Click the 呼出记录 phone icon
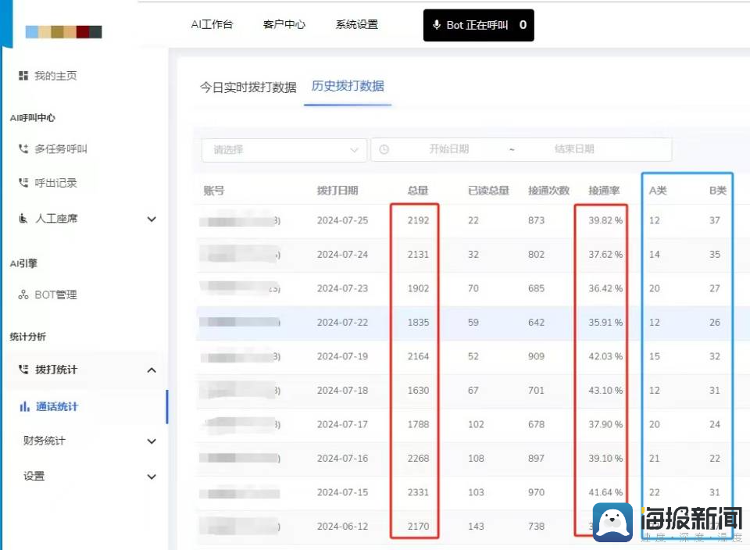Screen dimensions: 750x550 (x=23, y=183)
